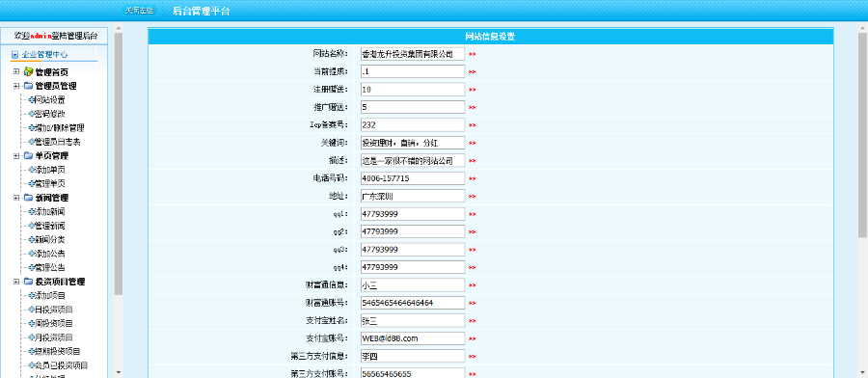Viewport: 868px width, 378px height.
Task: Click the bullet icon before 添加项目
Action: coord(31,295)
